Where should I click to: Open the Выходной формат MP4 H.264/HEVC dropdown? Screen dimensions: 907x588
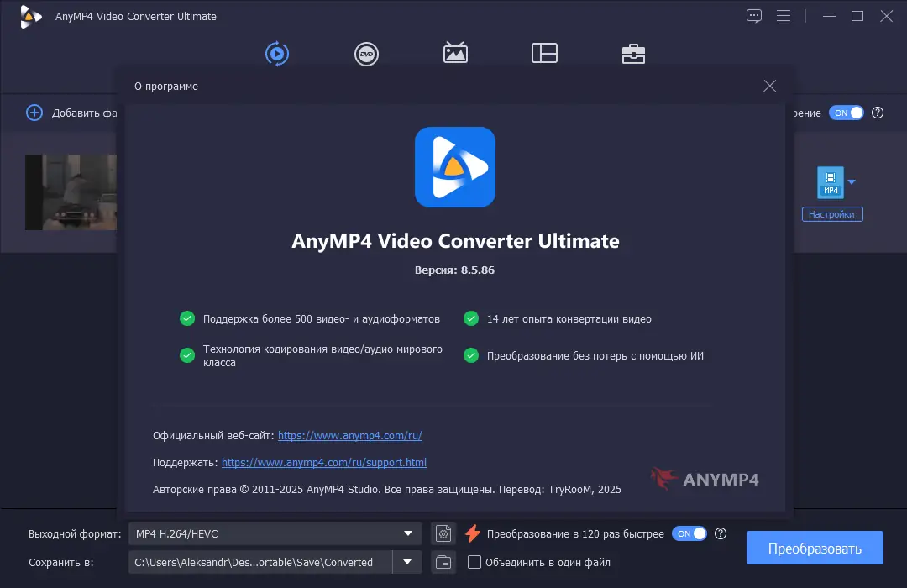point(275,533)
